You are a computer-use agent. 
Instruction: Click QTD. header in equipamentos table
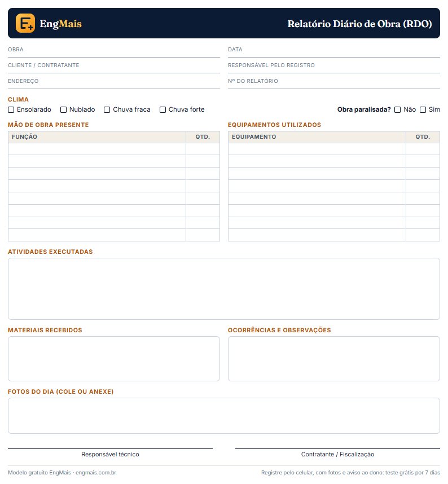[x=423, y=137]
